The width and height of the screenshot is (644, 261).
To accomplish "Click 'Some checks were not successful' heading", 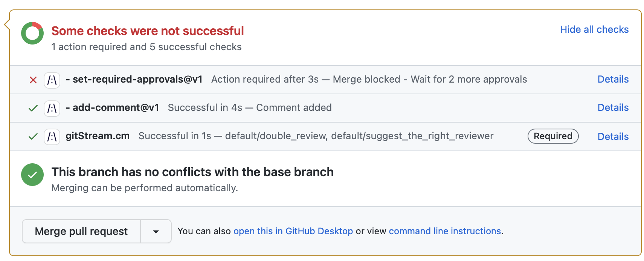I will click(x=148, y=31).
